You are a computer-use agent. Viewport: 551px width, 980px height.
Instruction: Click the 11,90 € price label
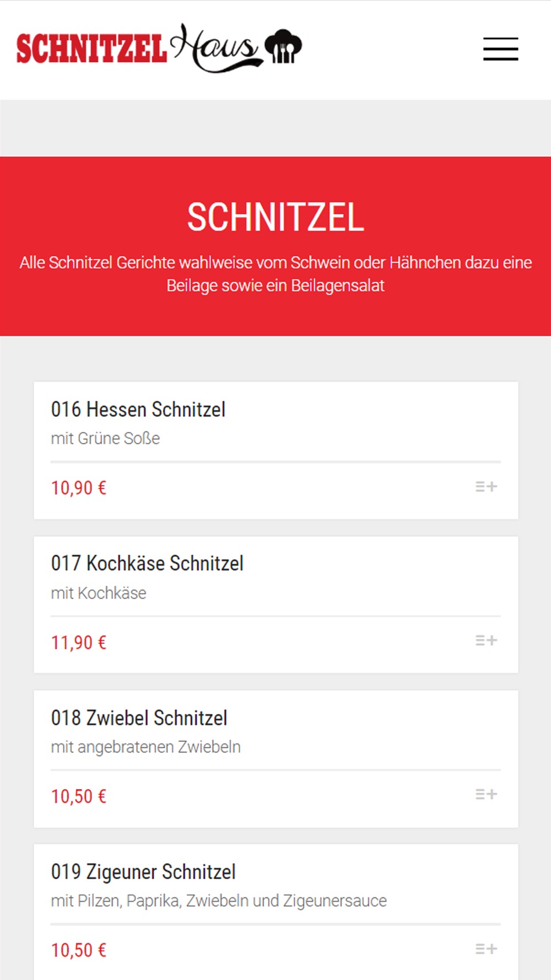pos(79,642)
